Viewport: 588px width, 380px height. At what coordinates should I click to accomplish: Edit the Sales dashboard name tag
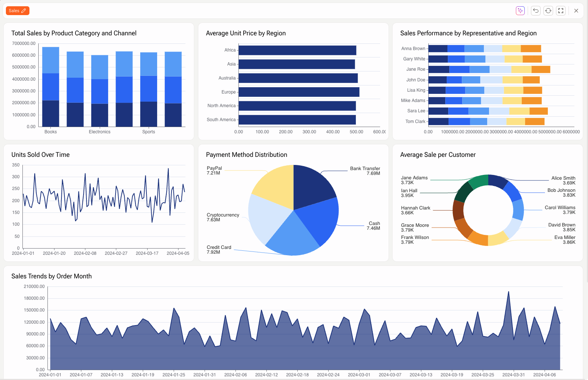[17, 11]
